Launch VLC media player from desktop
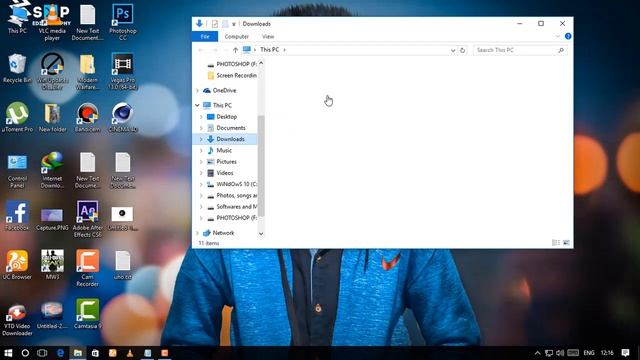Viewport: 640px width, 360px height. 52,22
